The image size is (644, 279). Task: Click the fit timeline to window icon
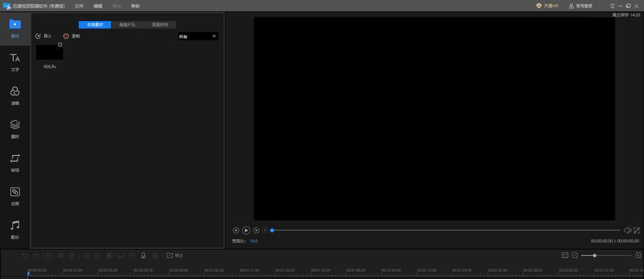click(x=564, y=255)
